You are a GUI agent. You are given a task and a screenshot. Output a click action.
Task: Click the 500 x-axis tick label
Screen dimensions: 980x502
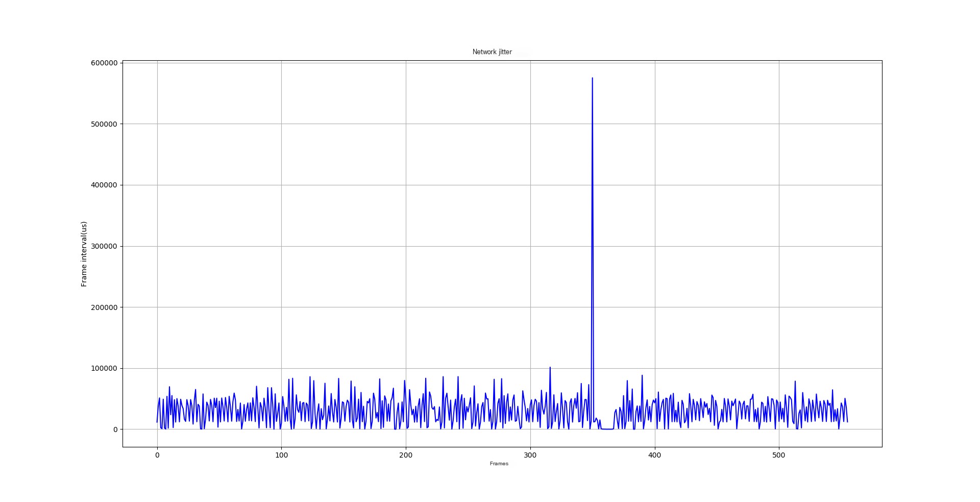click(779, 455)
